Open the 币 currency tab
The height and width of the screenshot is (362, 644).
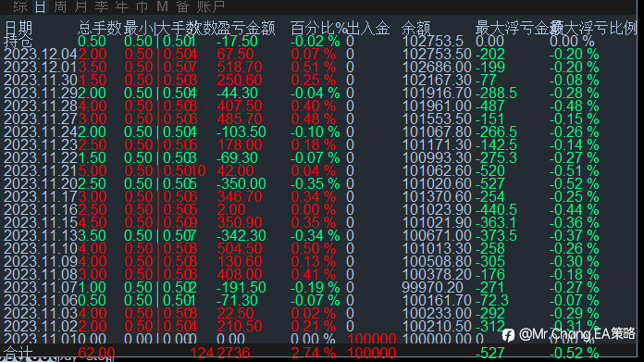pos(142,6)
